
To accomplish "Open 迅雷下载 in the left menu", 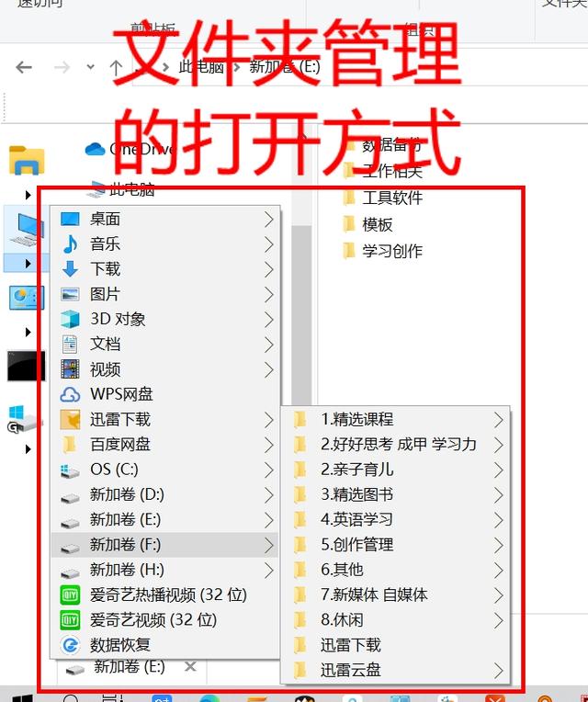I will [164, 420].
